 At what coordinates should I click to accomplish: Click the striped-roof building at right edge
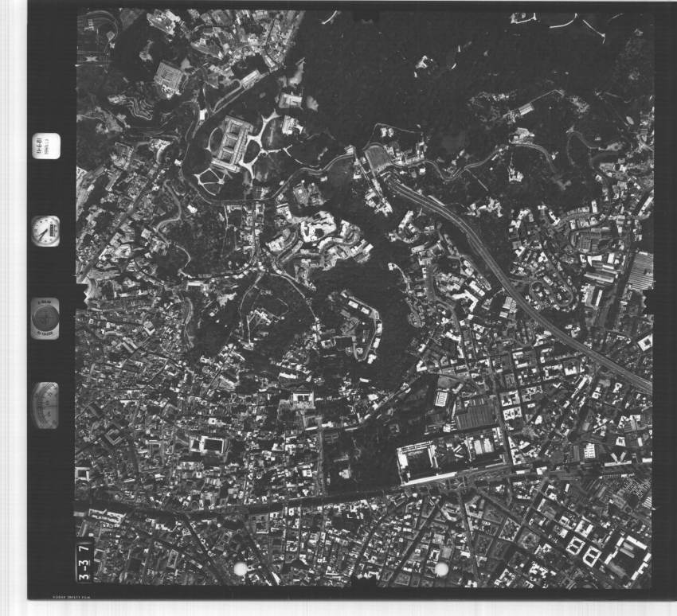tap(640, 271)
